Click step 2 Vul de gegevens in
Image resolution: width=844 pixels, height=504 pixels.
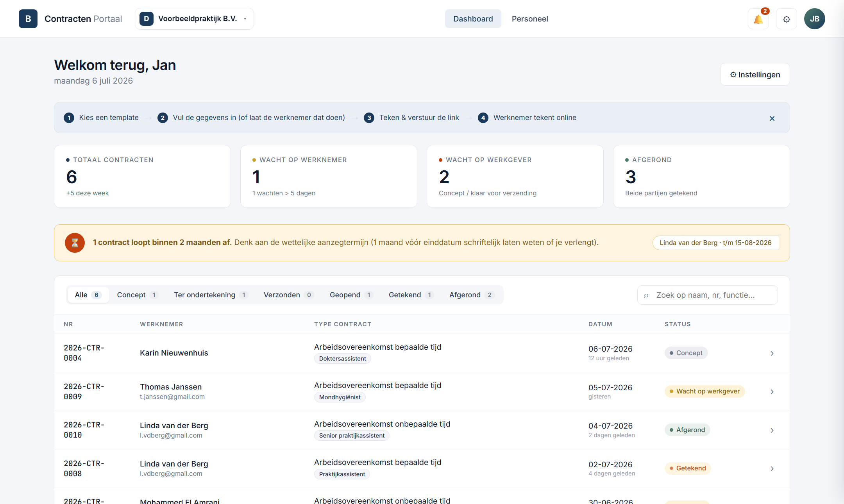click(x=251, y=118)
